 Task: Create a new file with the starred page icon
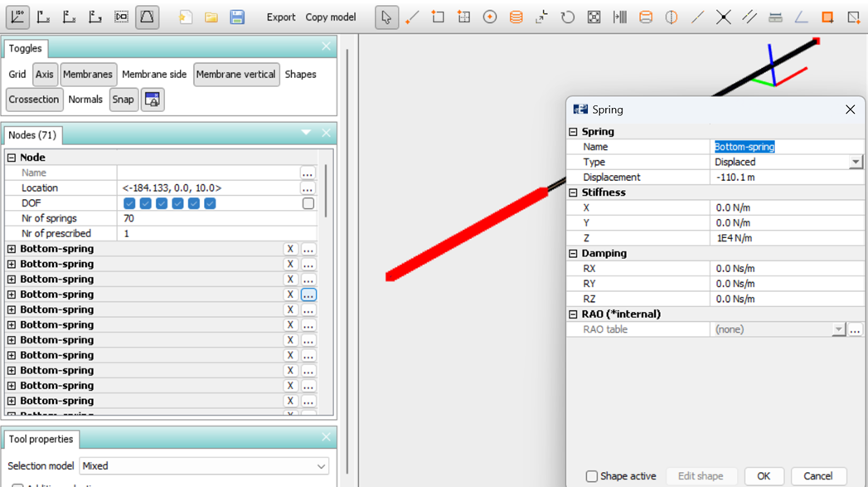coord(186,17)
